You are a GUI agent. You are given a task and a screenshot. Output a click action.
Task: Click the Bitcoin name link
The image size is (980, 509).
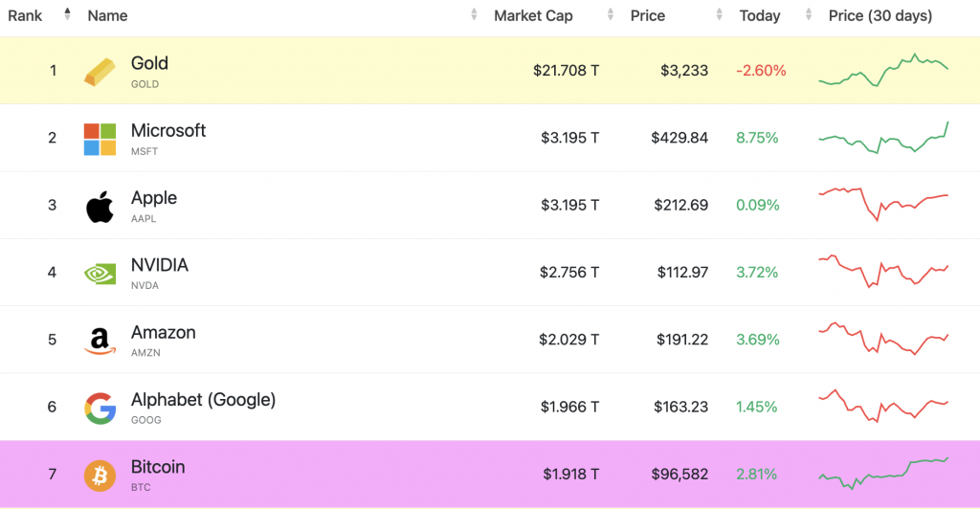(x=158, y=467)
